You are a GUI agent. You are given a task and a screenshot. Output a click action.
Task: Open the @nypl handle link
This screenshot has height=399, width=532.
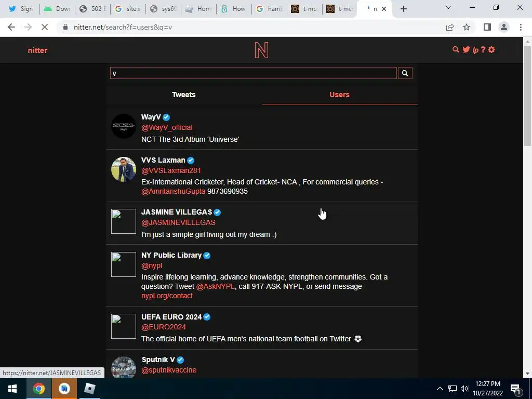point(152,265)
